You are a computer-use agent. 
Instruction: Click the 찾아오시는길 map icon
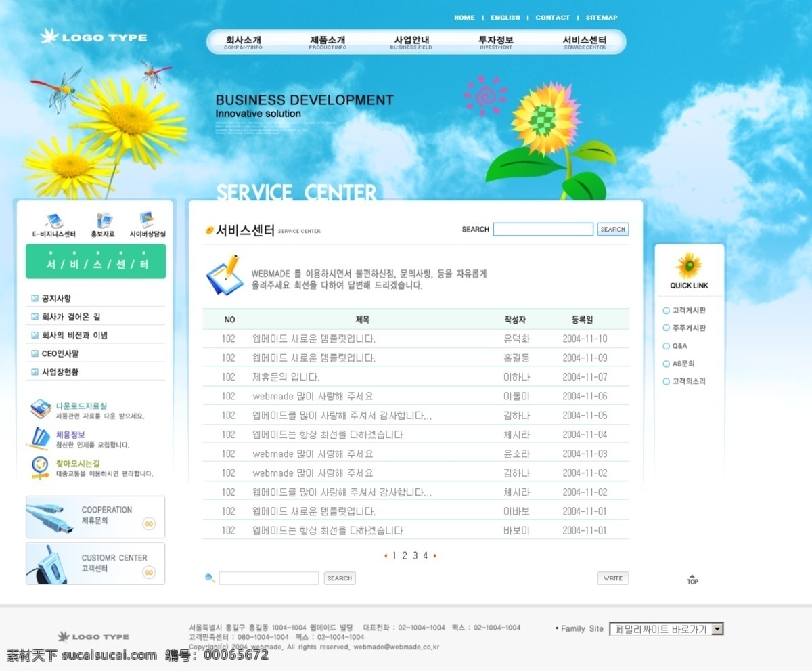(40, 468)
